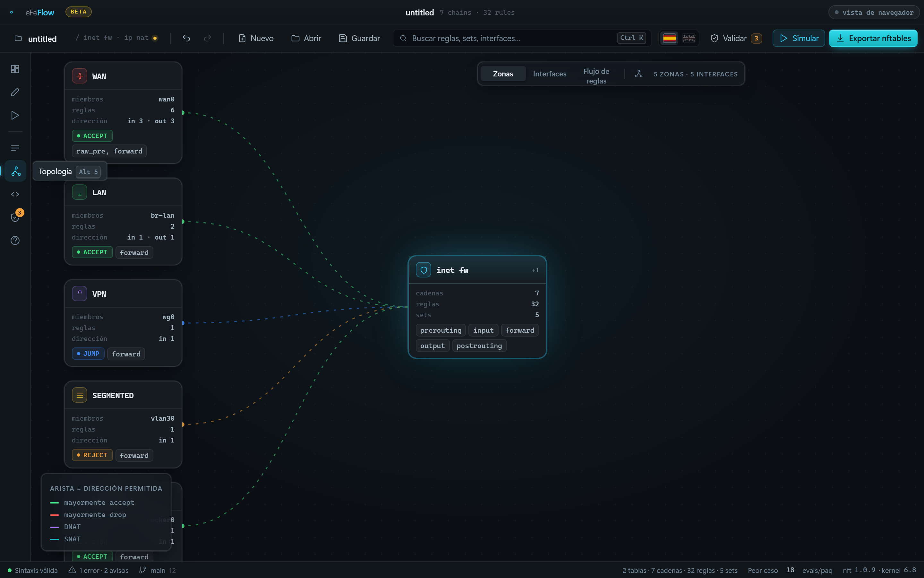Image resolution: width=924 pixels, height=578 pixels.
Task: Open the rules list icon in sidebar
Action: tap(15, 148)
